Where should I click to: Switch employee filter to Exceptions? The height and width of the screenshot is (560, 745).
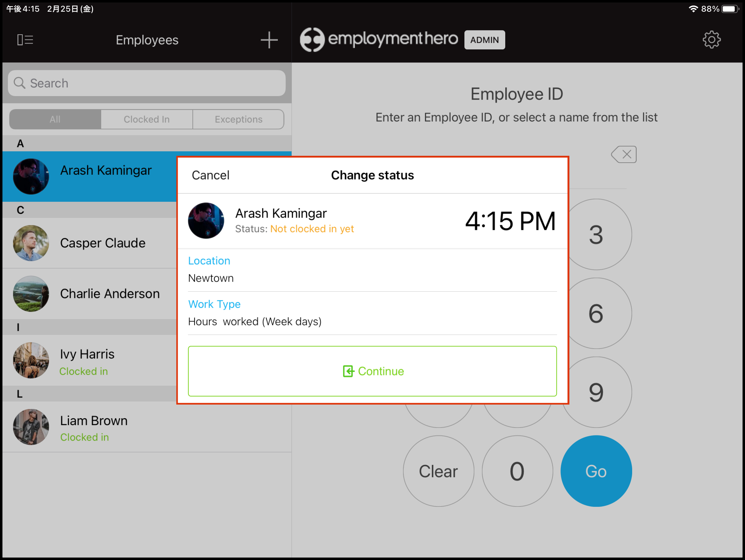point(238,119)
